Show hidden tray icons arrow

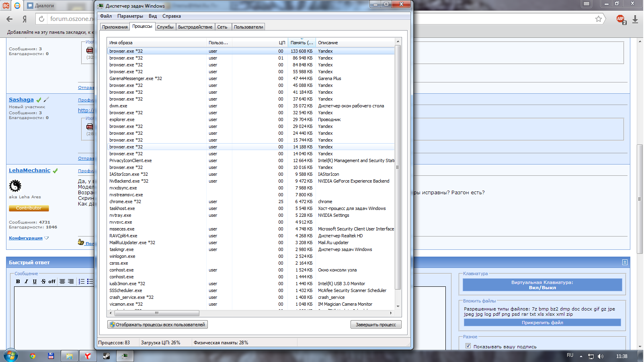pos(581,356)
